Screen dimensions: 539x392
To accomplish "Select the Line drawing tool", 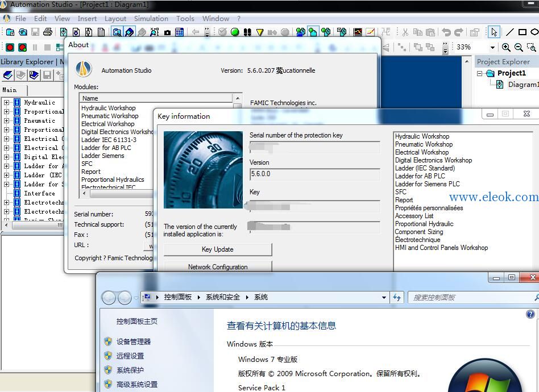I will (x=510, y=32).
